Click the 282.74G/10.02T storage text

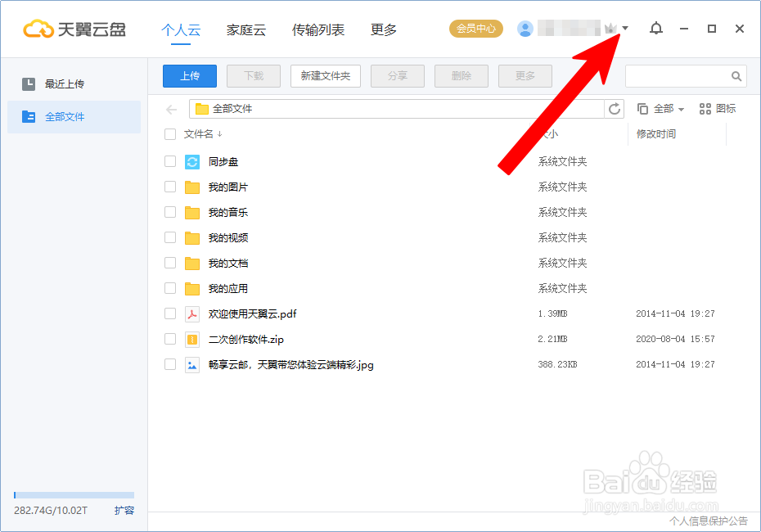coord(51,511)
